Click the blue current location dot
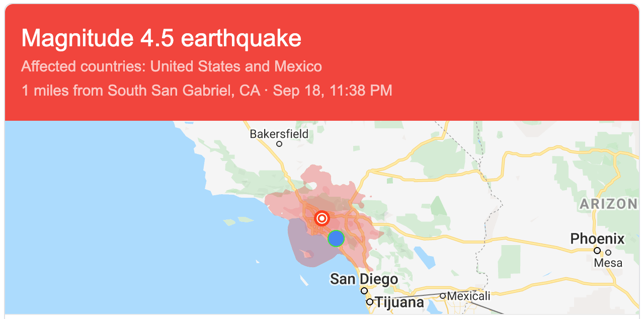 336,238
